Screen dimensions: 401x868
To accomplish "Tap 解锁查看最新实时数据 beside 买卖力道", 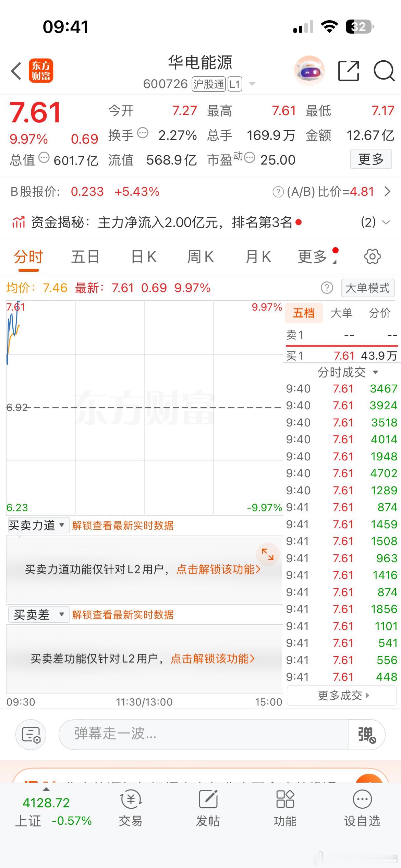I will pyautogui.click(x=123, y=525).
